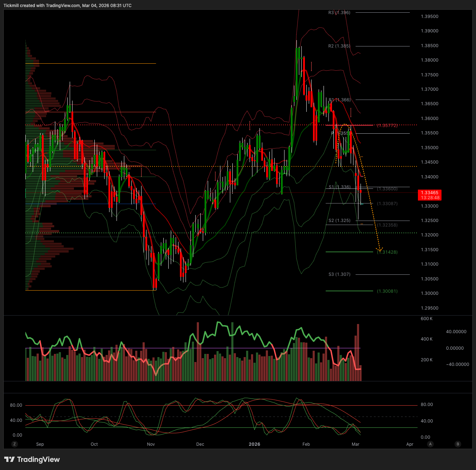Click the 1.39500 value on the price scale
The height and width of the screenshot is (470, 476).
tap(430, 17)
